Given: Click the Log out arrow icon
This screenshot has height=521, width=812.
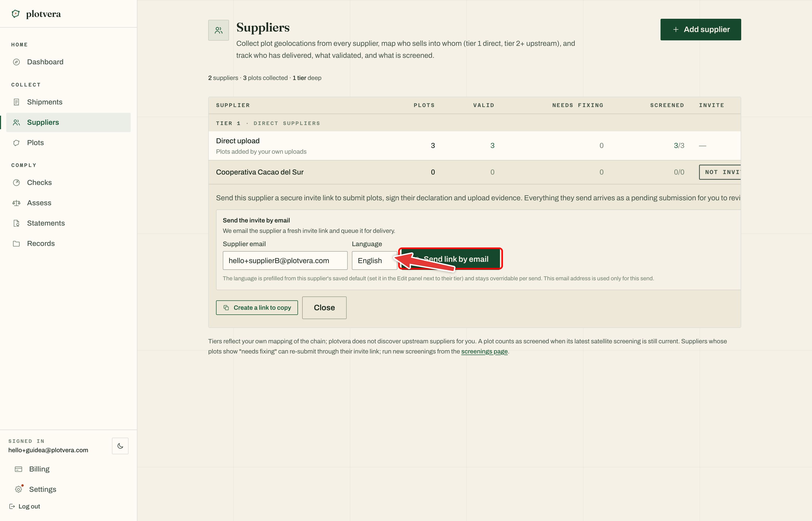Looking at the screenshot, I should (12, 506).
